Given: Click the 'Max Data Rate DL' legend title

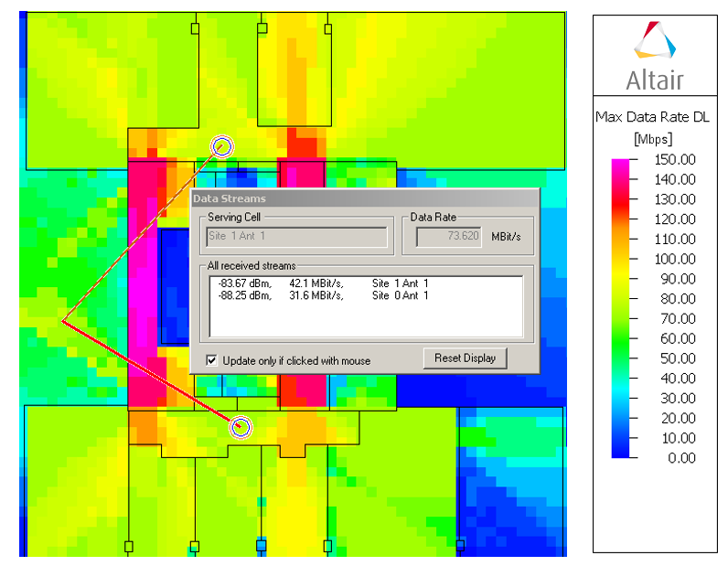Looking at the screenshot, I should tap(652, 117).
